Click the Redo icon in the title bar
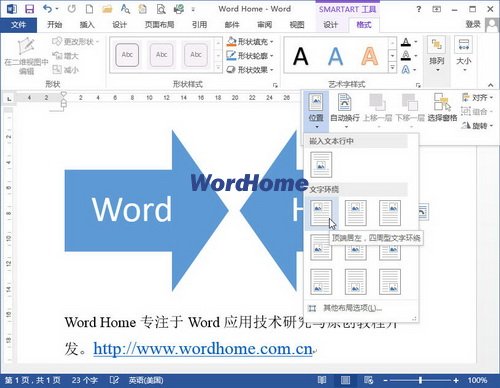The height and width of the screenshot is (388, 500). (72, 9)
